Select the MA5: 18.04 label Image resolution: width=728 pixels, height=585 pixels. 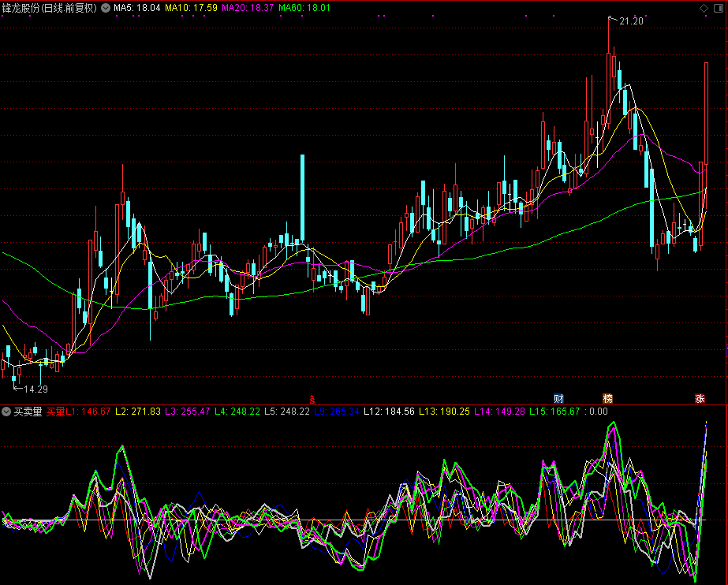(137, 8)
